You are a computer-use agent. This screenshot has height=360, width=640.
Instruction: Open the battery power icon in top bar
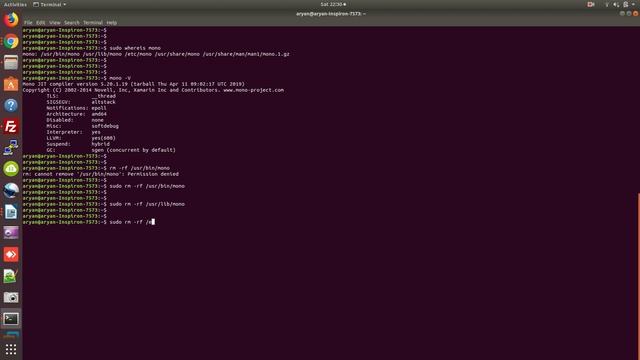tap(625, 4)
